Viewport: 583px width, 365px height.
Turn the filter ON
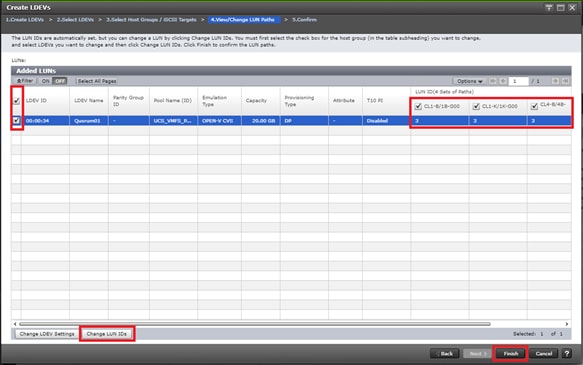pos(45,81)
